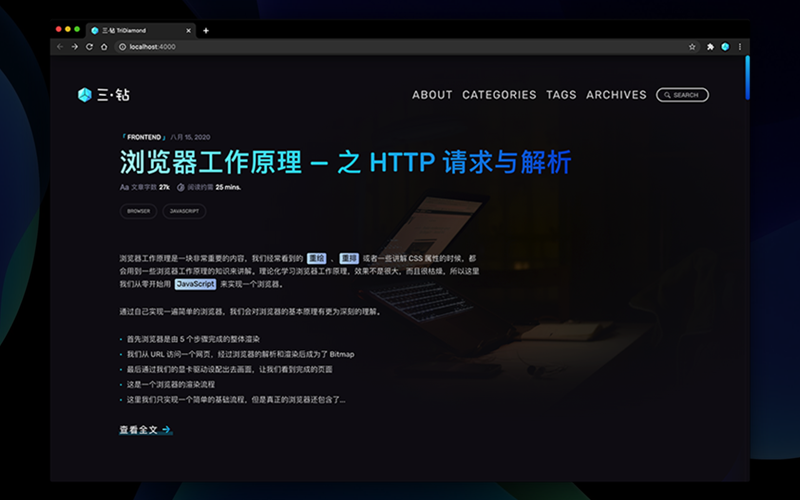
Task: Click the 三·钻 diamond logo icon
Action: click(85, 95)
